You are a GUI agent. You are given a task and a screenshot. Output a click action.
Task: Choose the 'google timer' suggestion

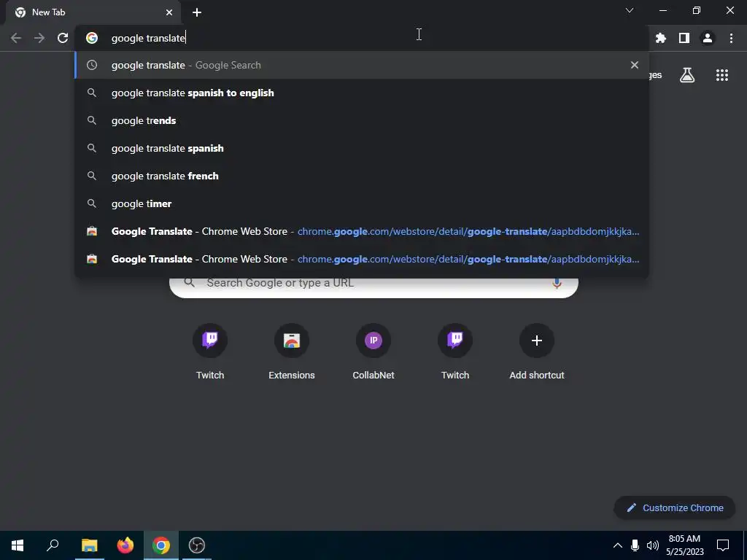(362, 203)
